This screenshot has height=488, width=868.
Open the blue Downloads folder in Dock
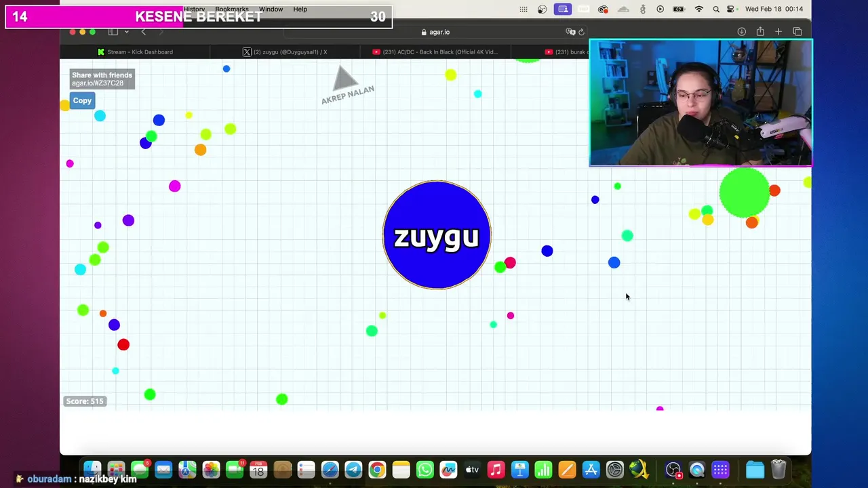[755, 469]
